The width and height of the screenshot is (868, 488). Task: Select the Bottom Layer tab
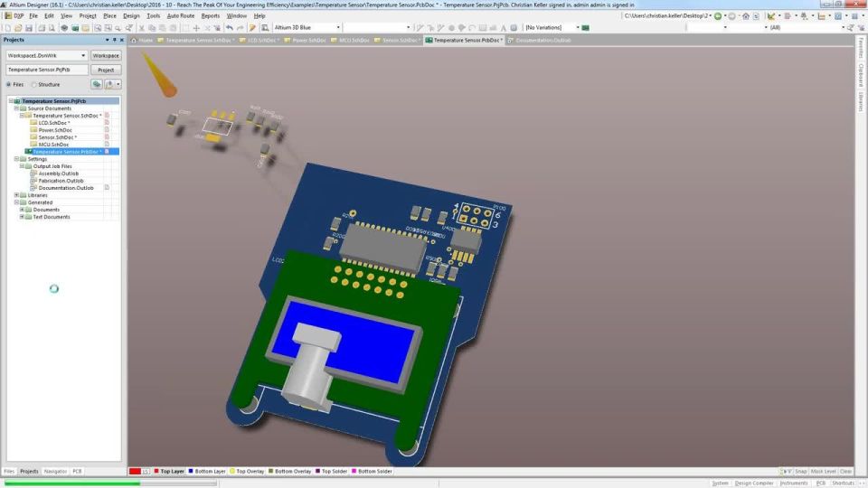(207, 472)
